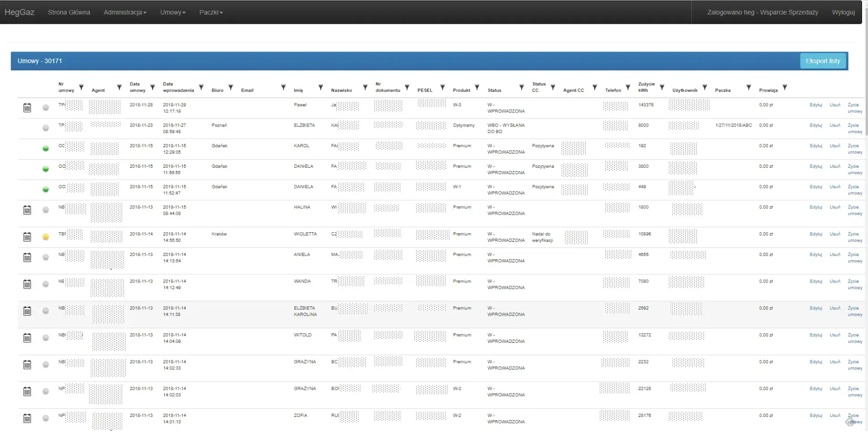Open the Umowy dropdown in navbar
The width and height of the screenshot is (868, 448).
173,12
